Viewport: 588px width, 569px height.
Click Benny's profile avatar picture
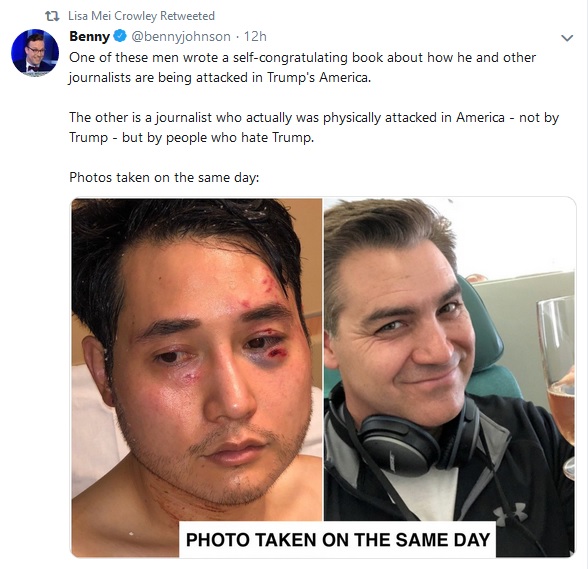pyautogui.click(x=35, y=53)
